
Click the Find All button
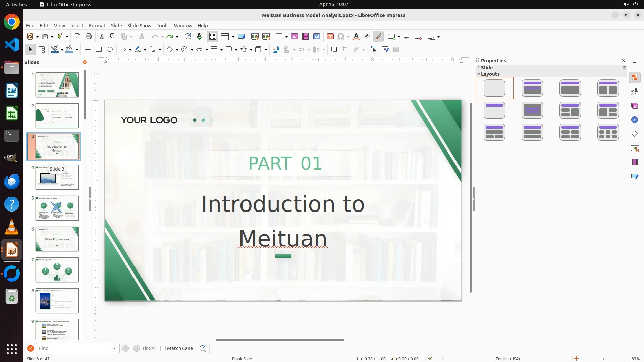(x=149, y=348)
